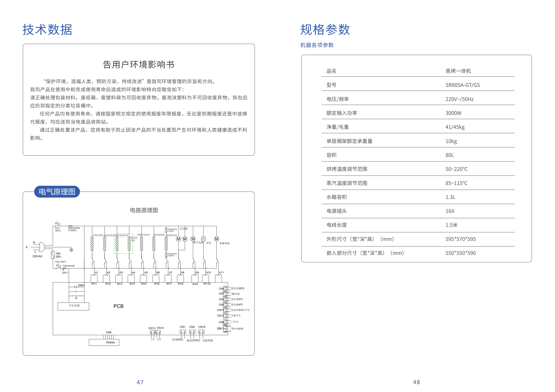This screenshot has width=555, height=392.
Task: Click the ZNR1 varistor symbol
Action: 76,287
